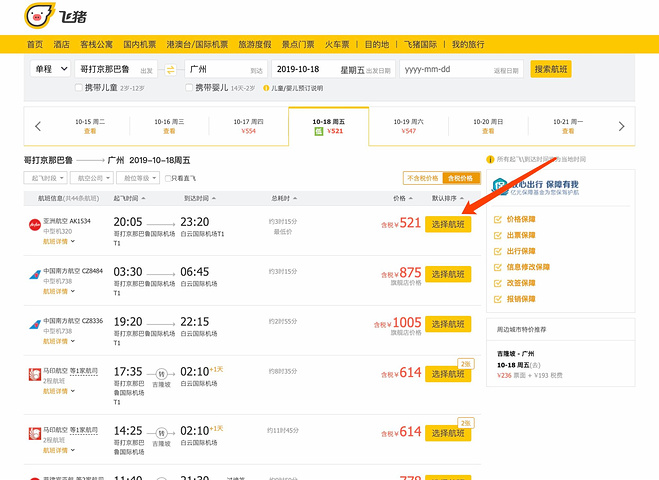
Task: Show earlier dates with left arrow
Action: click(x=38, y=126)
